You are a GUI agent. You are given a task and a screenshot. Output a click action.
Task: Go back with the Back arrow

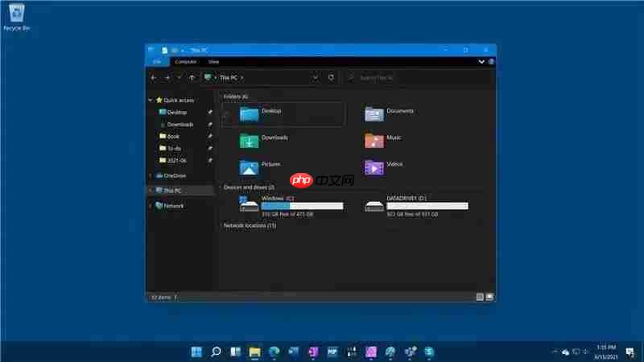154,77
